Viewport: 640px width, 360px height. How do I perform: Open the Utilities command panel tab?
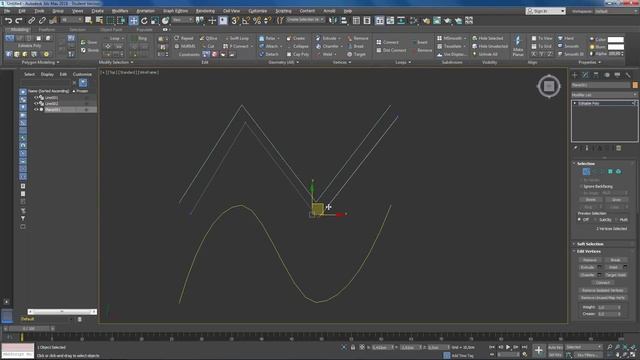coord(628,75)
